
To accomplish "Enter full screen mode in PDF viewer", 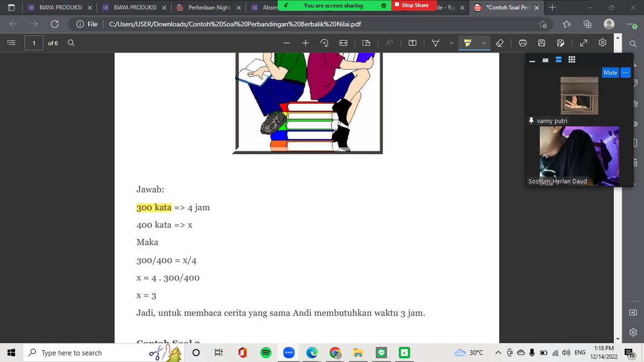I will tap(584, 43).
